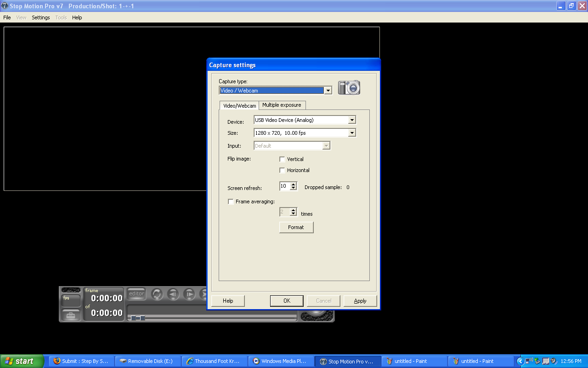588x368 pixels.
Task: Enable Vertical flip image checkbox
Action: pos(282,159)
